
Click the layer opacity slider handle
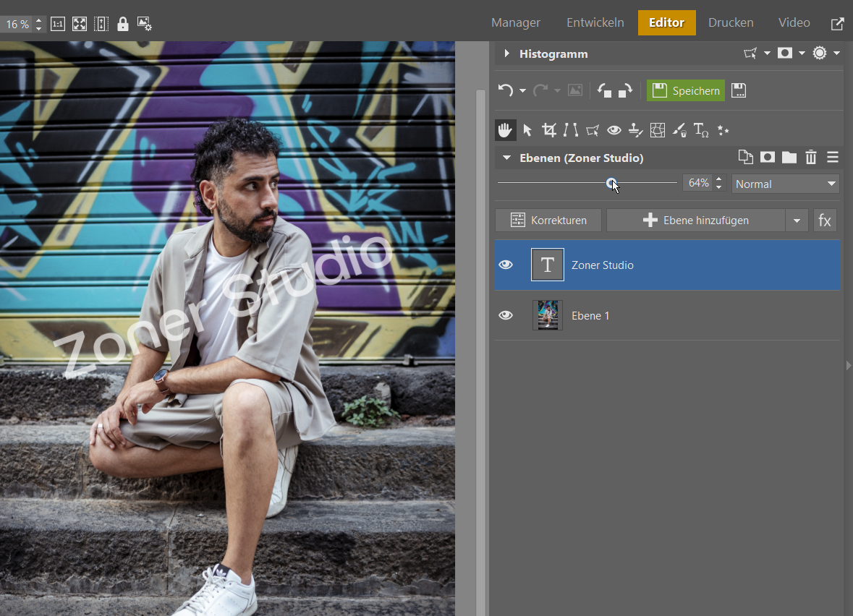[611, 184]
